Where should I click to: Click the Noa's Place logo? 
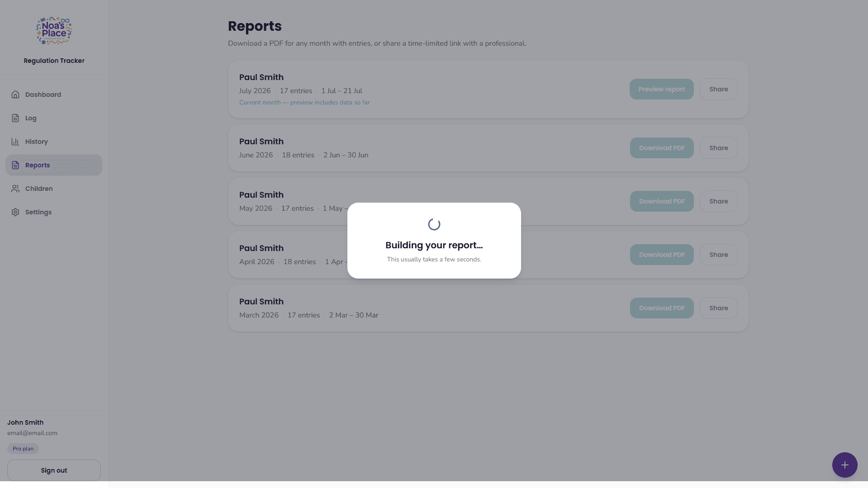[x=54, y=31]
